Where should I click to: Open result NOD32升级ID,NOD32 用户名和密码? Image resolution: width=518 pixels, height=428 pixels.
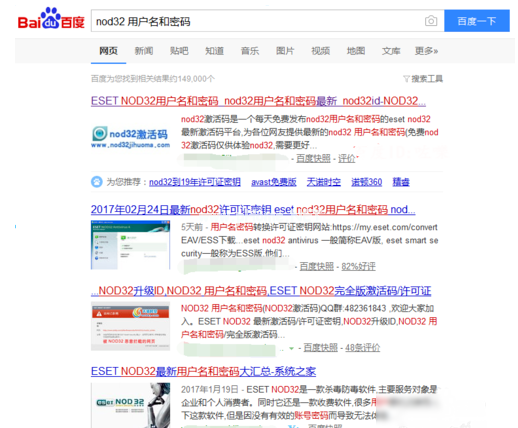point(261,291)
